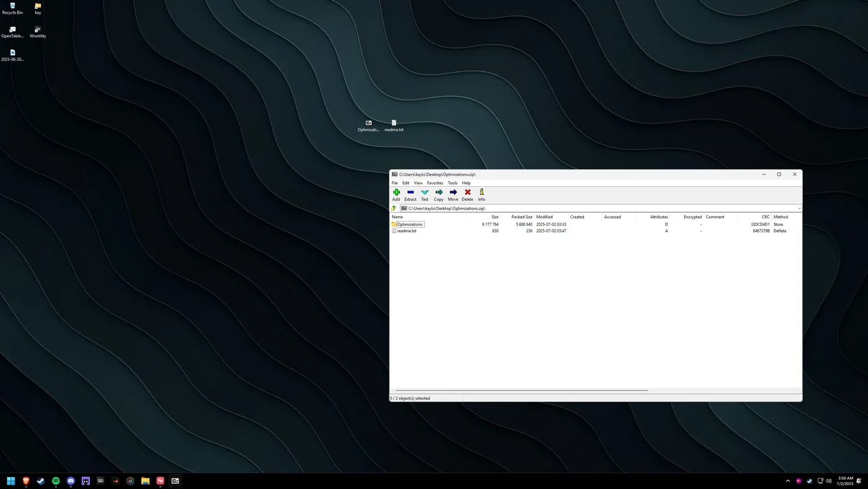Expand the address bar path dropdown
Screen dimensions: 868x489
(x=799, y=209)
